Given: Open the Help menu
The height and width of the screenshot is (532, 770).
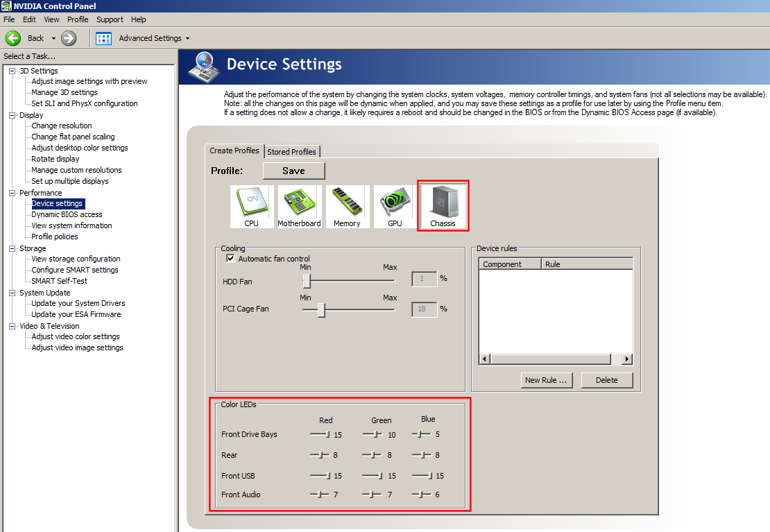Looking at the screenshot, I should tap(139, 19).
